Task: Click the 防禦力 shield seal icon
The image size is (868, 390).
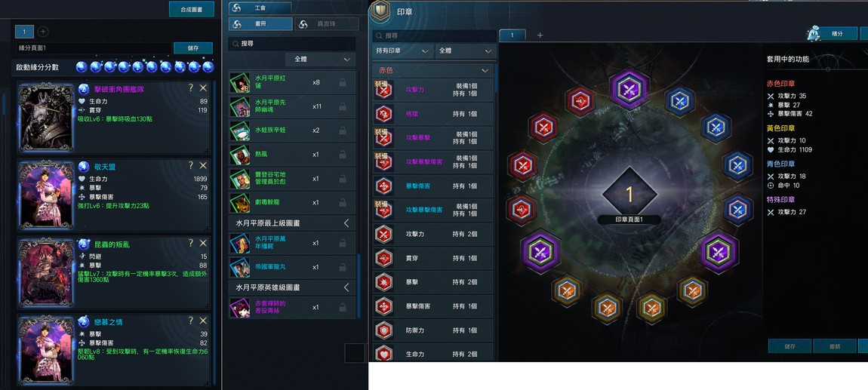Action: point(383,330)
